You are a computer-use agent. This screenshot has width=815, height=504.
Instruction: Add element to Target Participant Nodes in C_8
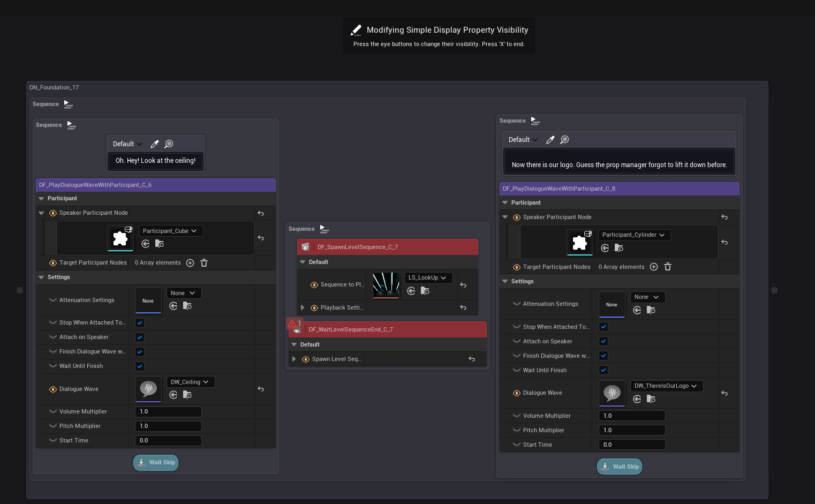coord(654,267)
